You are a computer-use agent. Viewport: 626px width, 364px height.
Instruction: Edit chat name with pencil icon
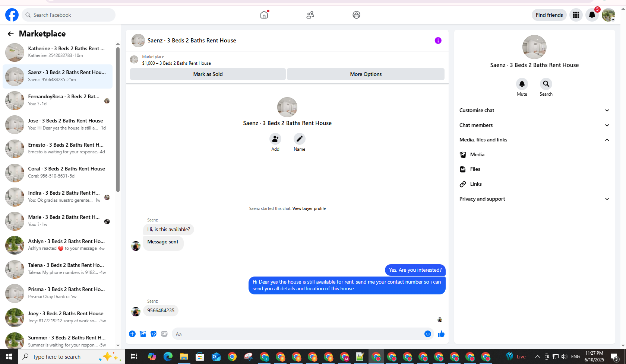pyautogui.click(x=300, y=139)
